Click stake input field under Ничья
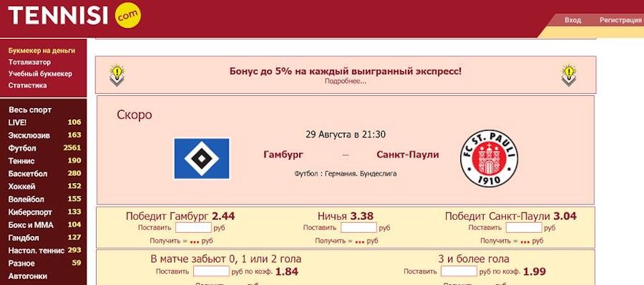Screen dimensions: 644x285 click(x=358, y=228)
